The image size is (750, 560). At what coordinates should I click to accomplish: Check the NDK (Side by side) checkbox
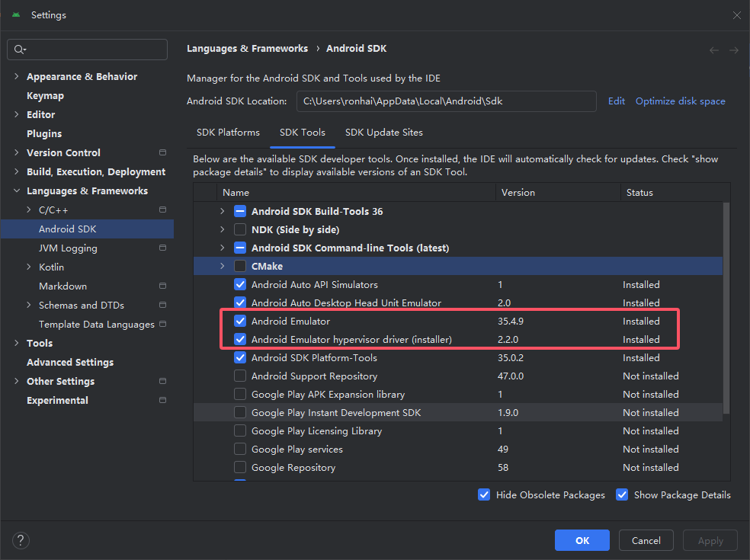[240, 229]
